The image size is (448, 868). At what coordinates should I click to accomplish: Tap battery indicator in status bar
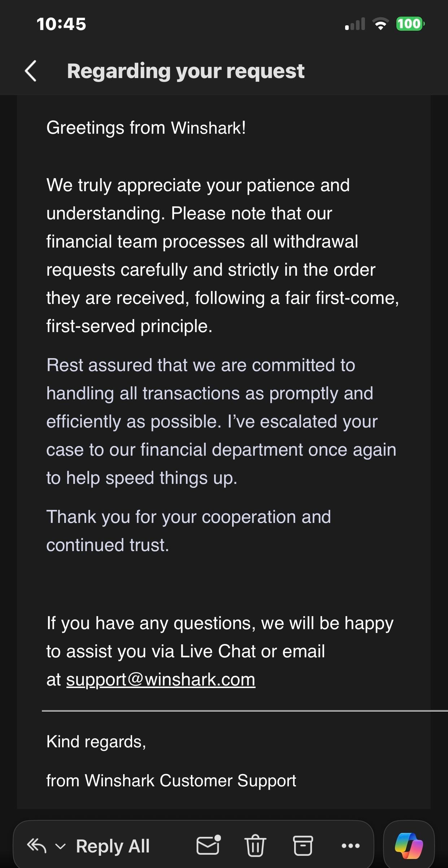coord(410,24)
